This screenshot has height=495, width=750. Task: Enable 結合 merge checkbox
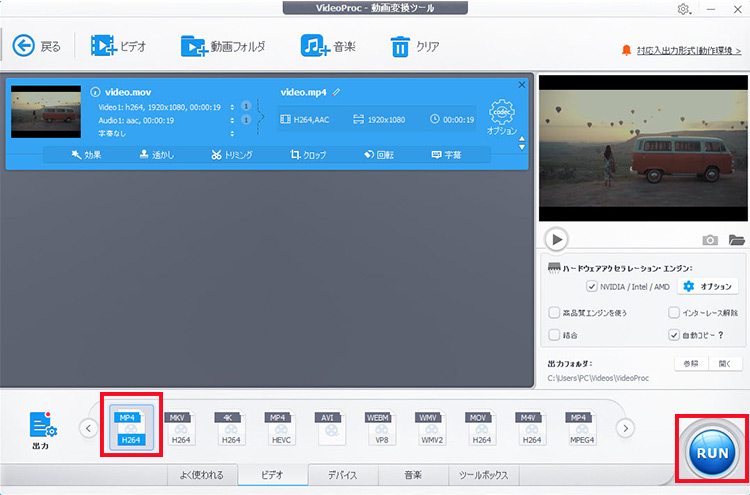coord(554,335)
